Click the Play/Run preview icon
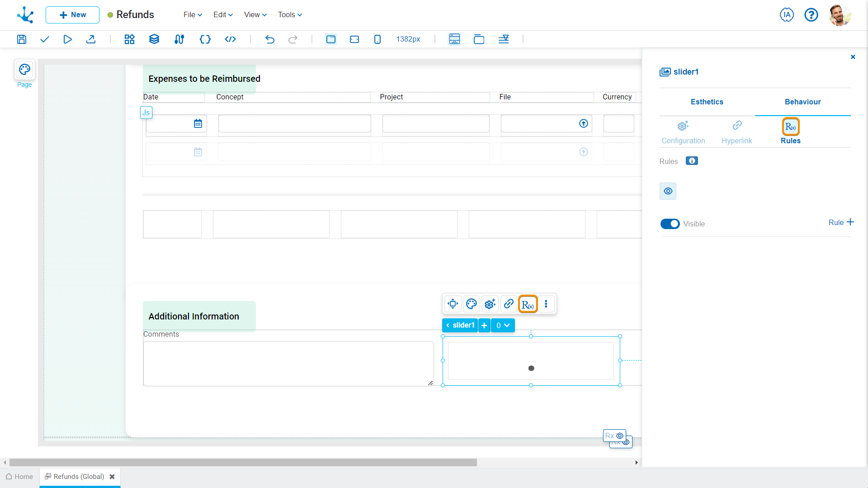 67,39
